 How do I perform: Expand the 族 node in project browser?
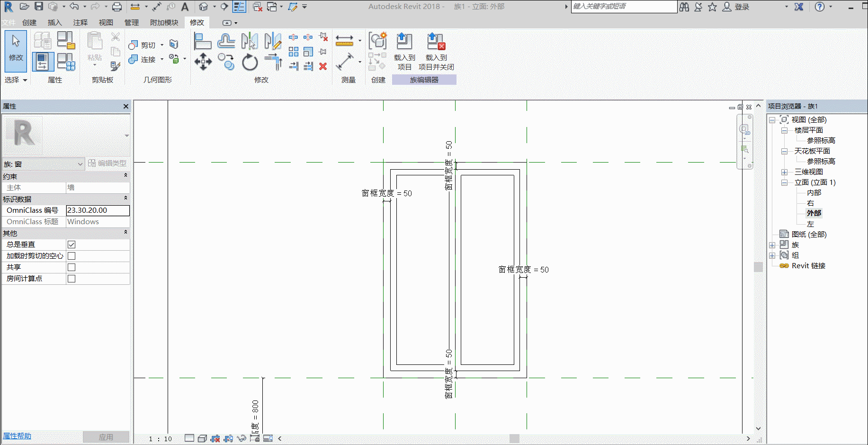coord(772,245)
